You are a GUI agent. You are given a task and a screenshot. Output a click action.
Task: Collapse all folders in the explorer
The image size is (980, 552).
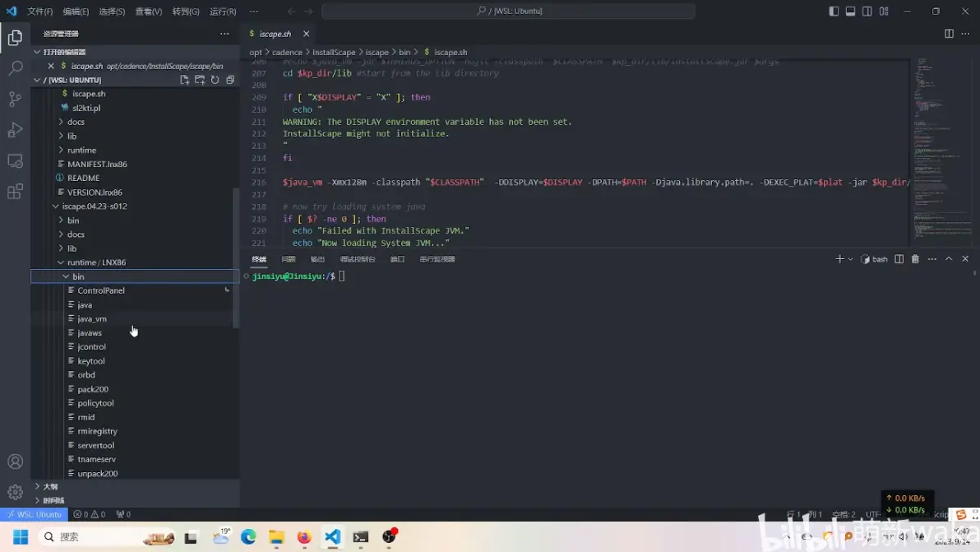[x=231, y=80]
